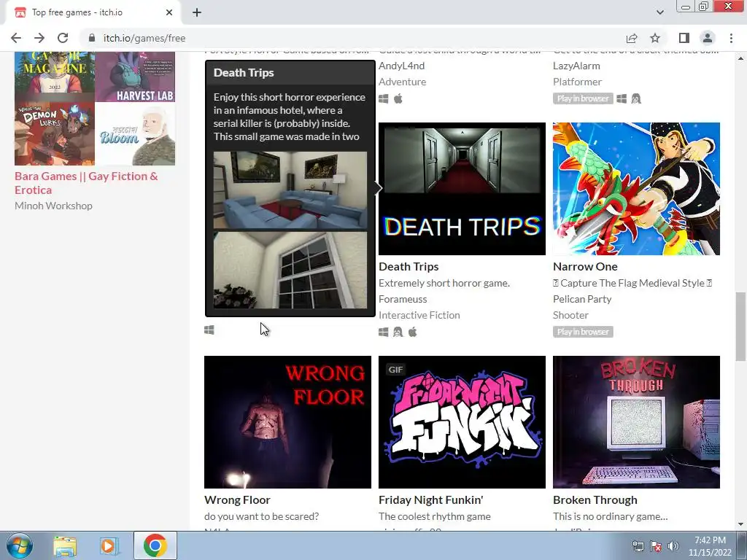Viewport: 747px width, 560px height.
Task: Click Linux icon under Interactive Fiction
Action: 398,332
